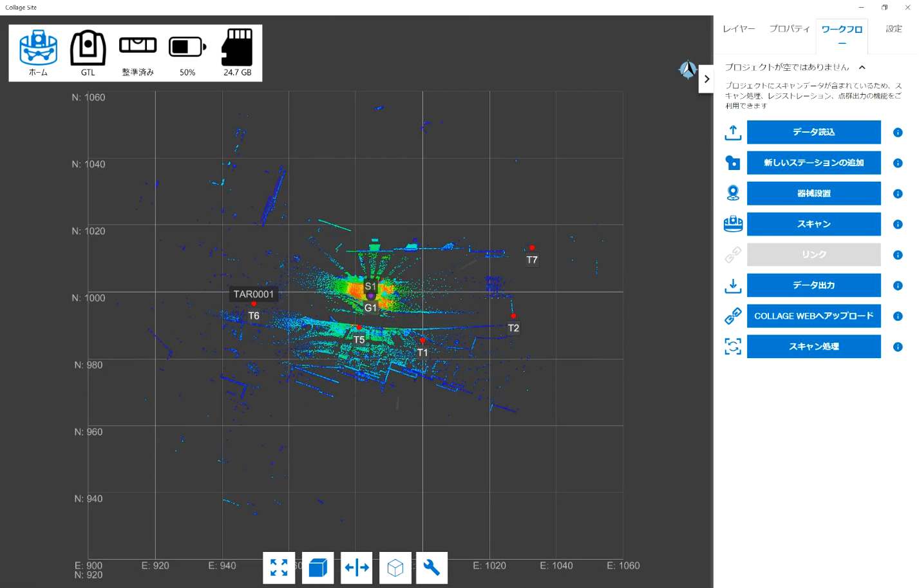Click the zoom-to-extents icon in the bottom toolbar
This screenshot has height=588, width=919.
(x=279, y=567)
